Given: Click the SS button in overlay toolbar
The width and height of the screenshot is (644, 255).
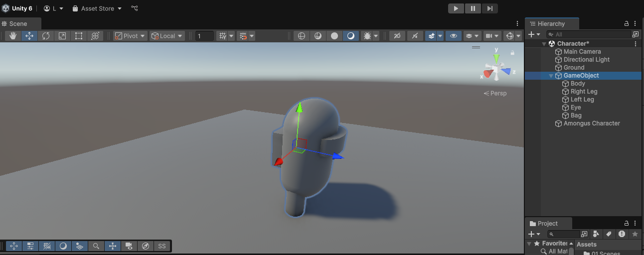Looking at the screenshot, I should 162,246.
